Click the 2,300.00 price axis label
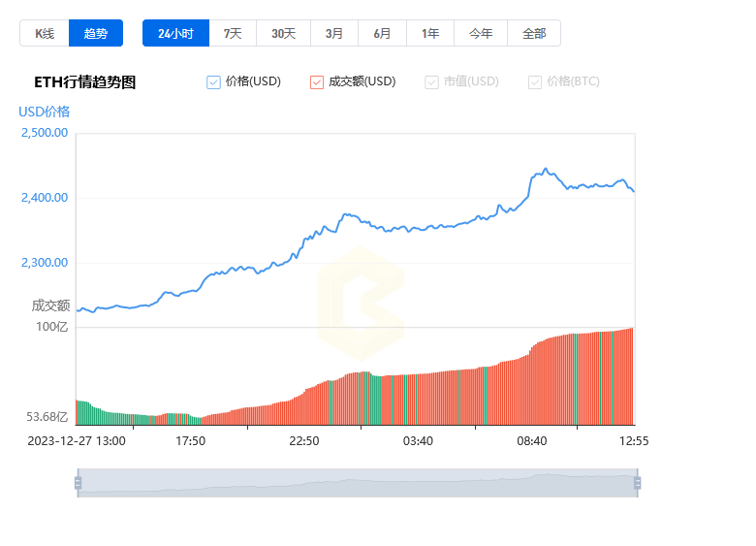The width and height of the screenshot is (756, 546). click(x=45, y=263)
